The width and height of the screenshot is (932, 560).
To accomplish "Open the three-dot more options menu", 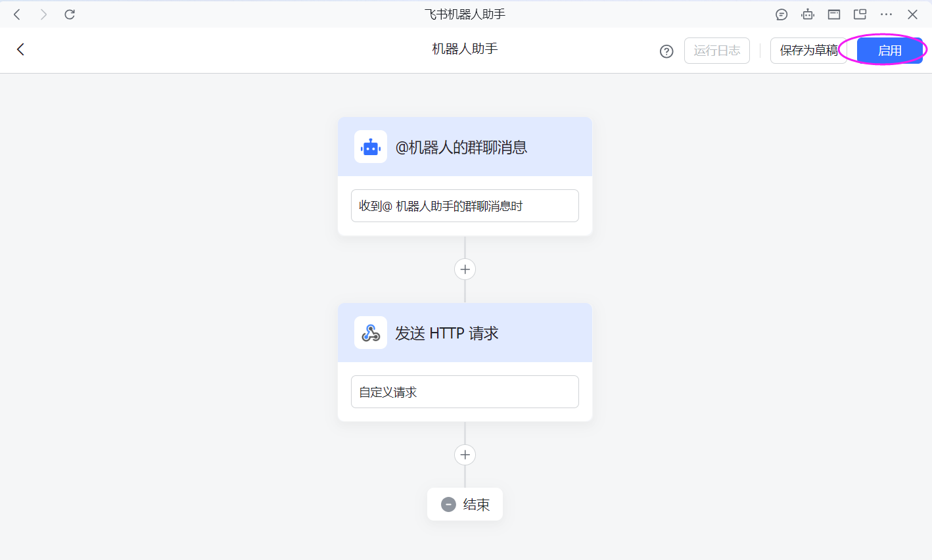I will pyautogui.click(x=886, y=14).
